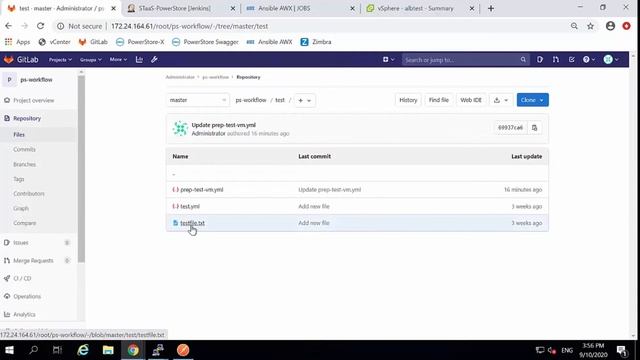Click the new item plus icon in navbar
Image resolution: width=640 pixels, height=360 pixels.
388,60
